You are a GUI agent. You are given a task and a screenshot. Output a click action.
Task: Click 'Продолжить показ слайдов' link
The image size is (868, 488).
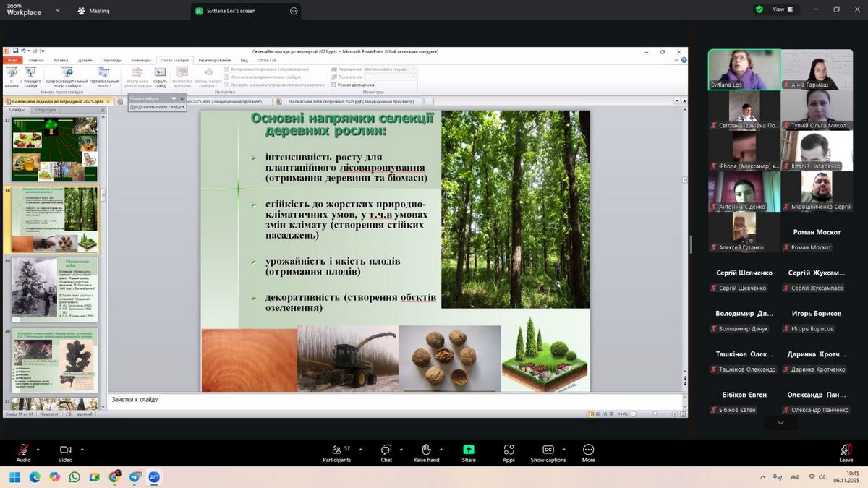(157, 107)
